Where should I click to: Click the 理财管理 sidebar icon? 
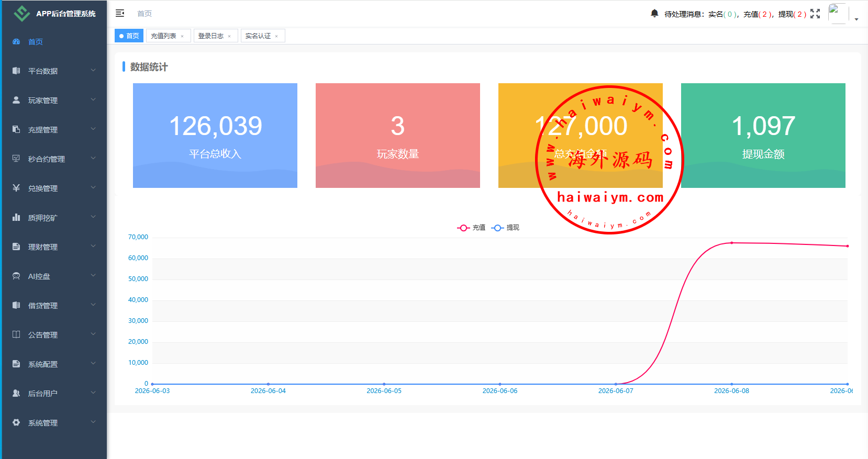(16, 247)
